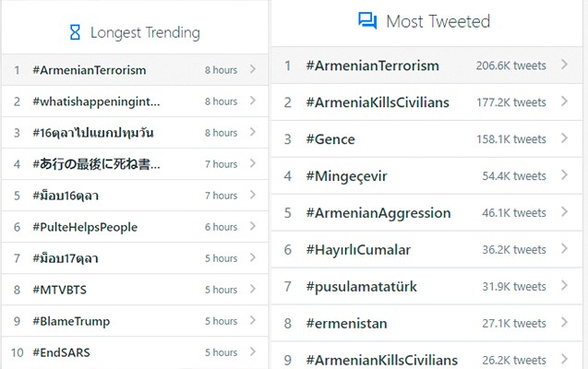Expand the #Gence 158.1K tweets arrow
The width and height of the screenshot is (588, 369).
[x=564, y=138]
